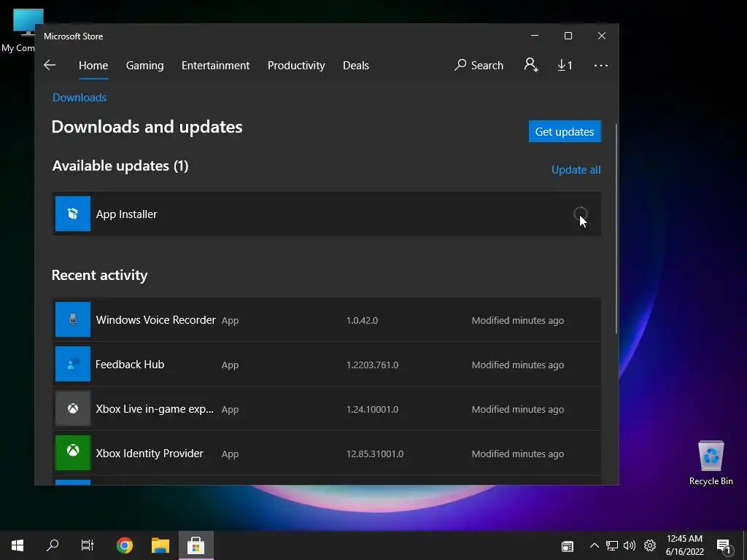The width and height of the screenshot is (747, 560).
Task: Click the Microsoft Store title bar text
Action: click(x=74, y=36)
